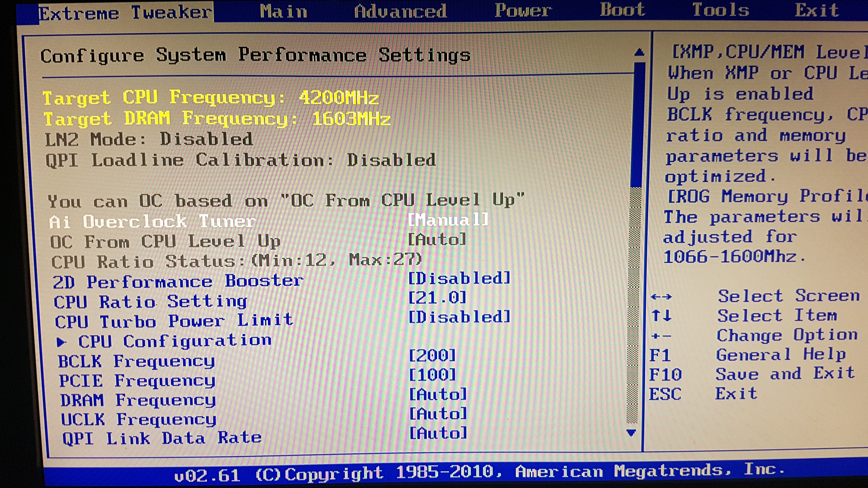Click the plus-minus Change Option symbol

(x=661, y=336)
